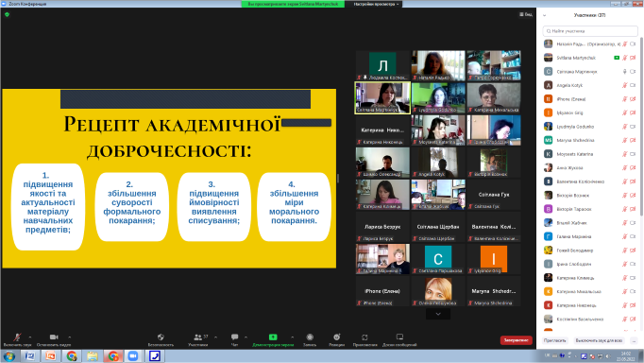Image resolution: width=644 pixels, height=363 pixels.
Task: Expand share screen options arrow
Action: 292,337
